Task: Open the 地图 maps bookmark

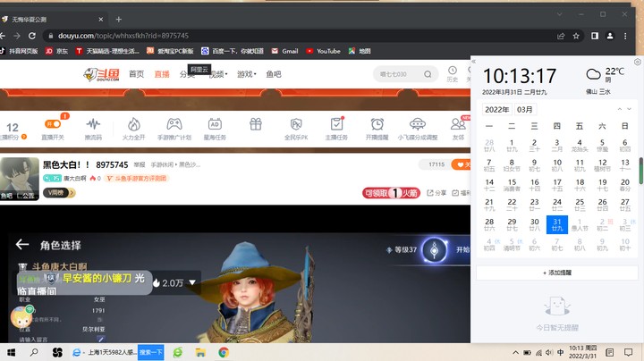Action: [360, 51]
